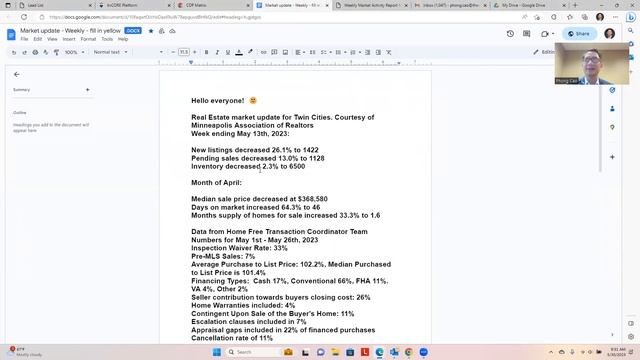640x360 pixels.
Task: Open the Tools menu
Action: [107, 39]
